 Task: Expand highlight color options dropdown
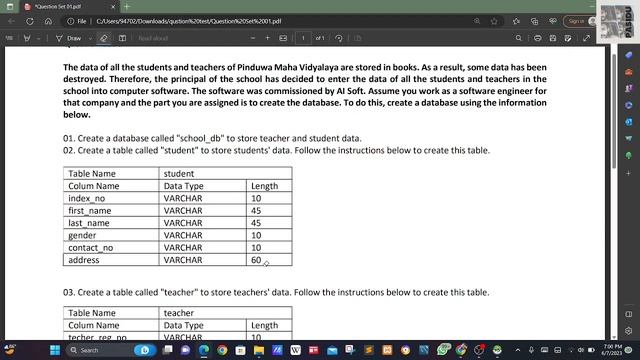(x=38, y=38)
